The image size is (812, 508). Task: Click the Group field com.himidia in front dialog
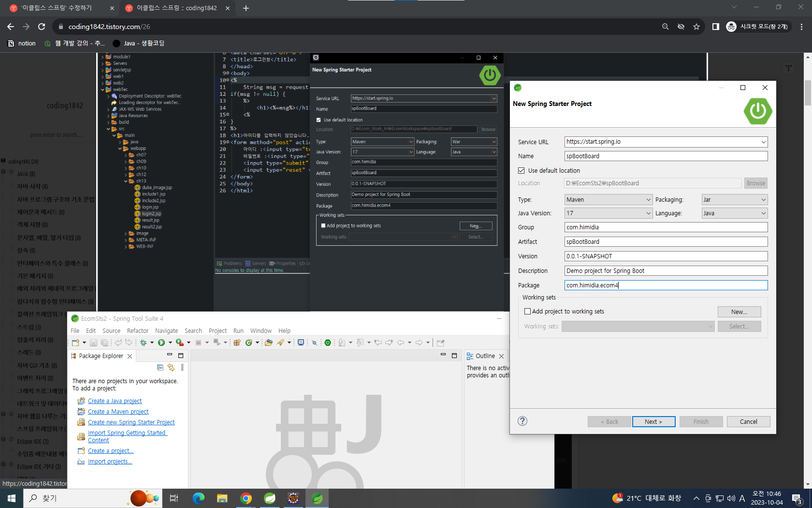(666, 227)
